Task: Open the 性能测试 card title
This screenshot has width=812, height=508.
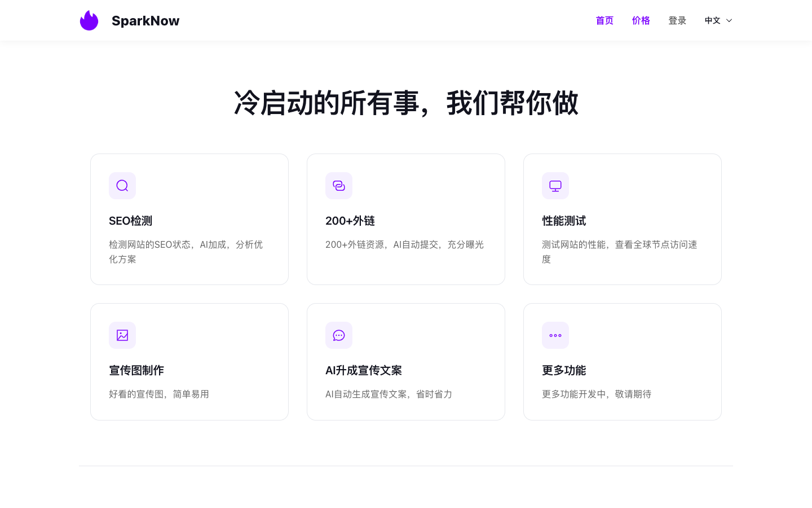Action: pos(564,221)
